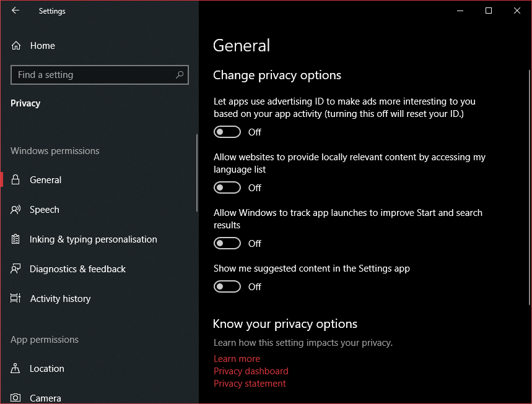Click the search magnifier icon
532x404 pixels.
tap(180, 75)
